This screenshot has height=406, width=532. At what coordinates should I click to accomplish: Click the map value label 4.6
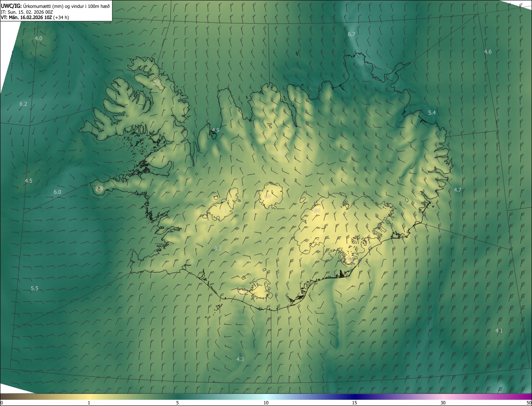pos(488,51)
